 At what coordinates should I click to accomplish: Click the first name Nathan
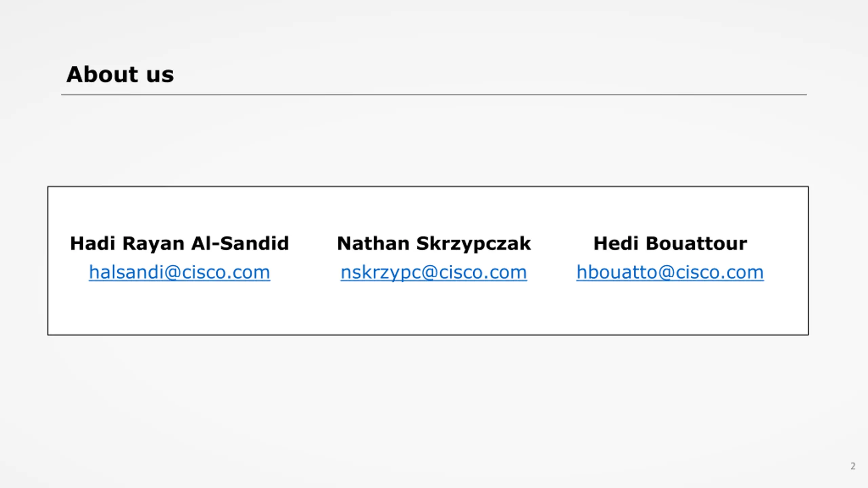tap(373, 244)
